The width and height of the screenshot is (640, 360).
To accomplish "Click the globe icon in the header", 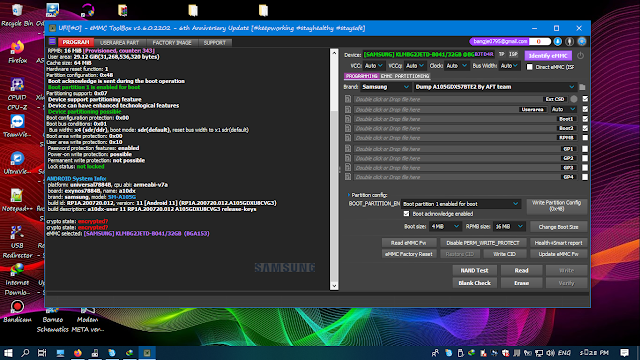I will click(570, 42).
